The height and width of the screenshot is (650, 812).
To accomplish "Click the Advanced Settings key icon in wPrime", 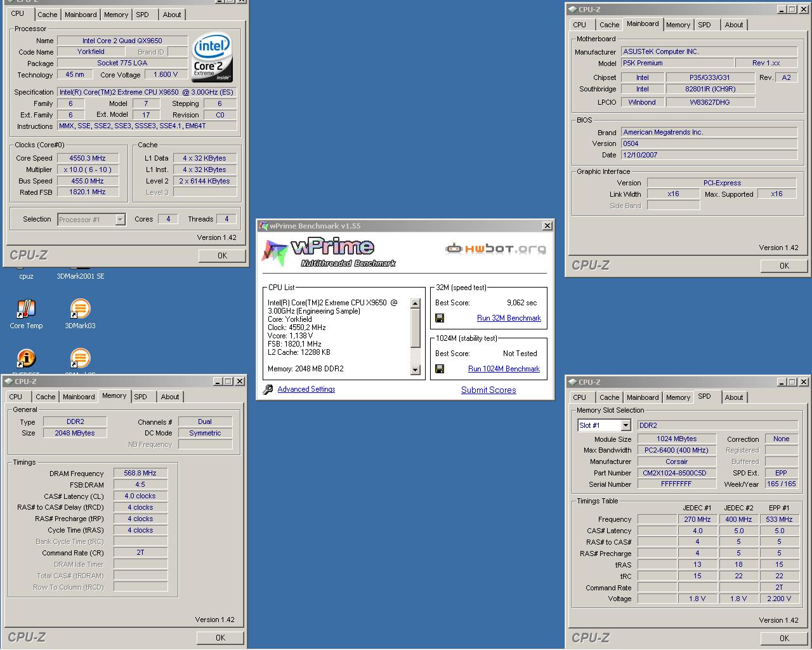I will (x=268, y=389).
